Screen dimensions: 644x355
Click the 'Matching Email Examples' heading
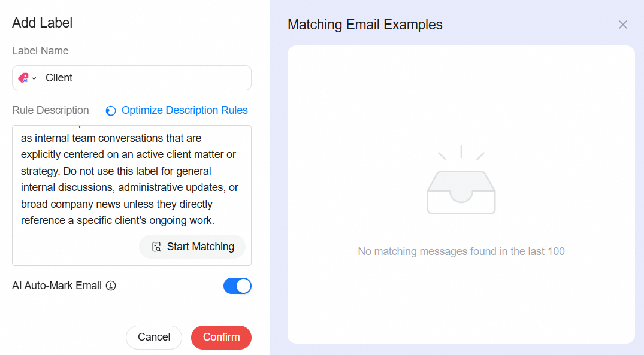click(x=365, y=25)
